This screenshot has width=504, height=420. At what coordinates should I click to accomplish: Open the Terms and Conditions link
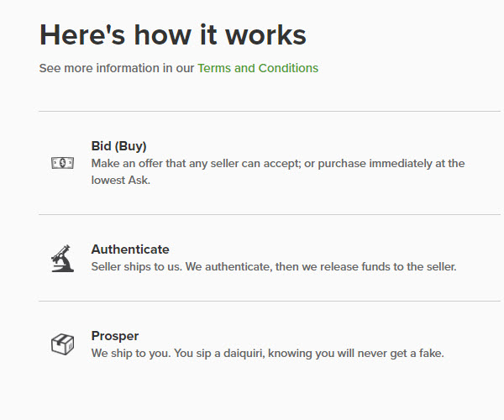coord(258,68)
